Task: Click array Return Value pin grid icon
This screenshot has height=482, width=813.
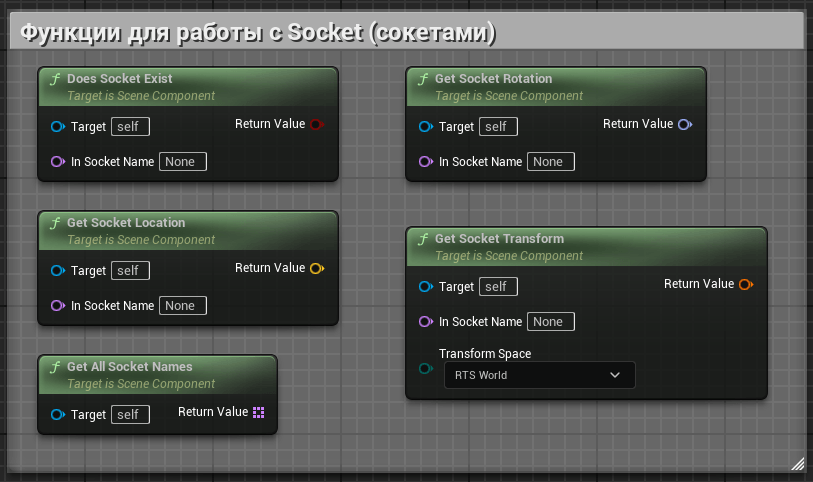Action: (x=259, y=412)
